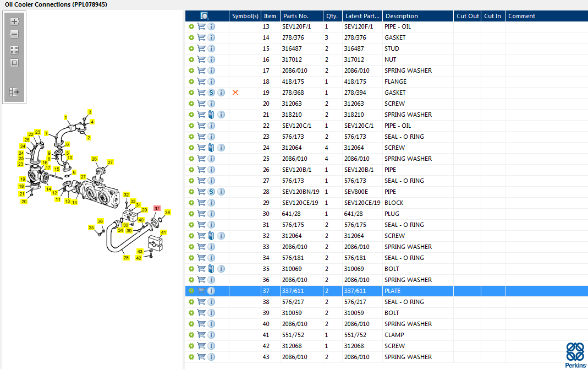Click the four-squares view icon in diagram toolbar
The width and height of the screenshot is (588, 369).
pos(14,50)
